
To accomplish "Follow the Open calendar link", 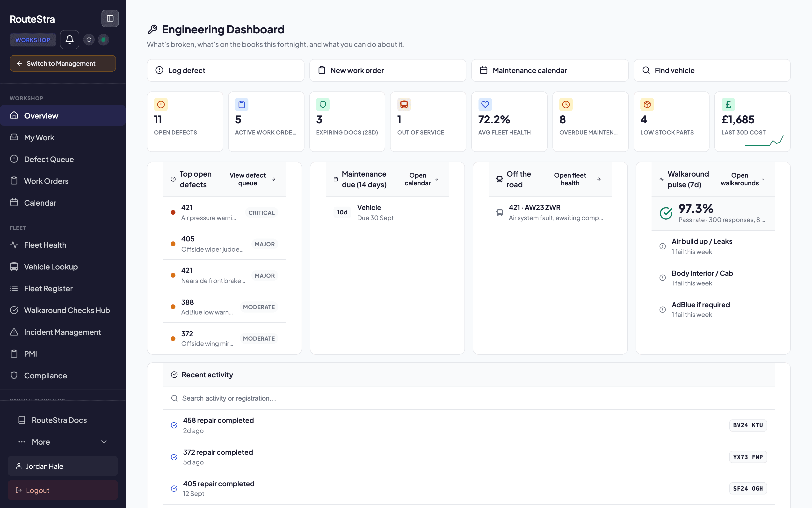I will [421, 179].
